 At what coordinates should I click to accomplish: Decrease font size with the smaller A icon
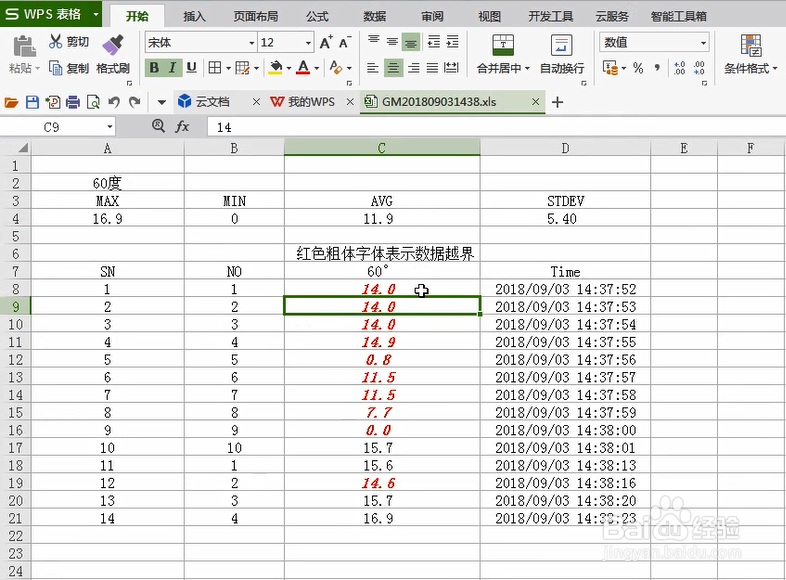point(345,43)
